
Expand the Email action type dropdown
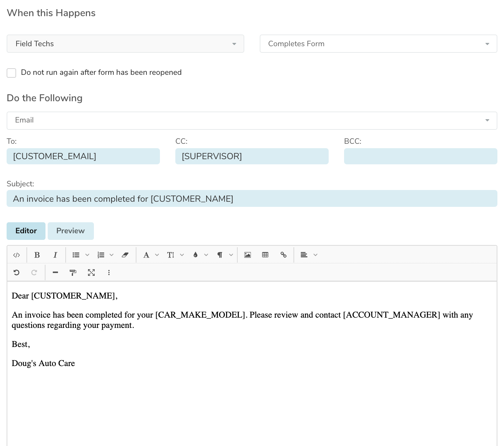coord(487,120)
